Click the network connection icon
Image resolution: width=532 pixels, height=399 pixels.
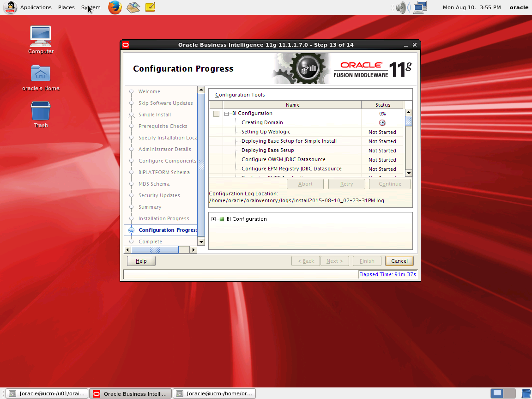tap(420, 7)
